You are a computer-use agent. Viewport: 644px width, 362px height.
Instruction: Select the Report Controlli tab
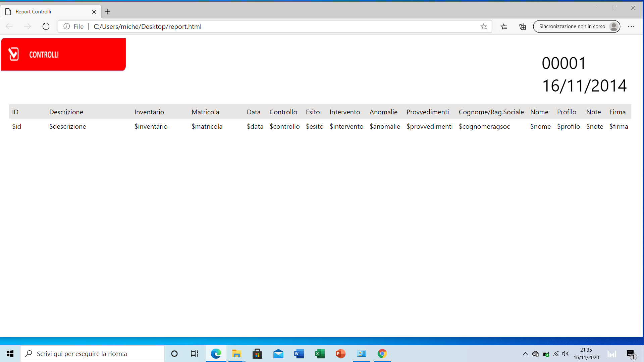(47, 12)
